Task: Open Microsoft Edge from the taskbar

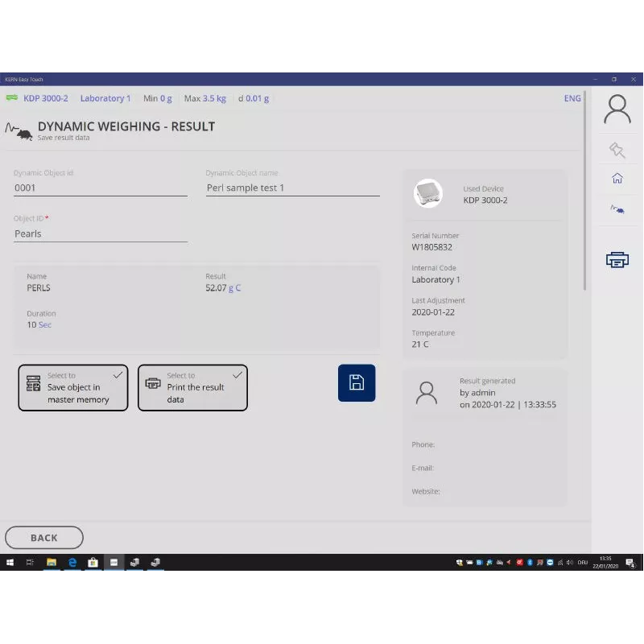Action: coord(72,562)
